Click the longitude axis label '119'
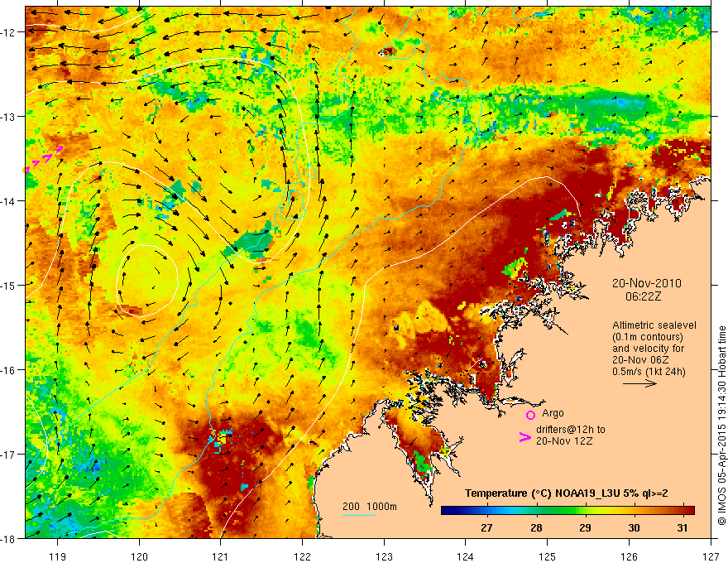 pos(58,556)
